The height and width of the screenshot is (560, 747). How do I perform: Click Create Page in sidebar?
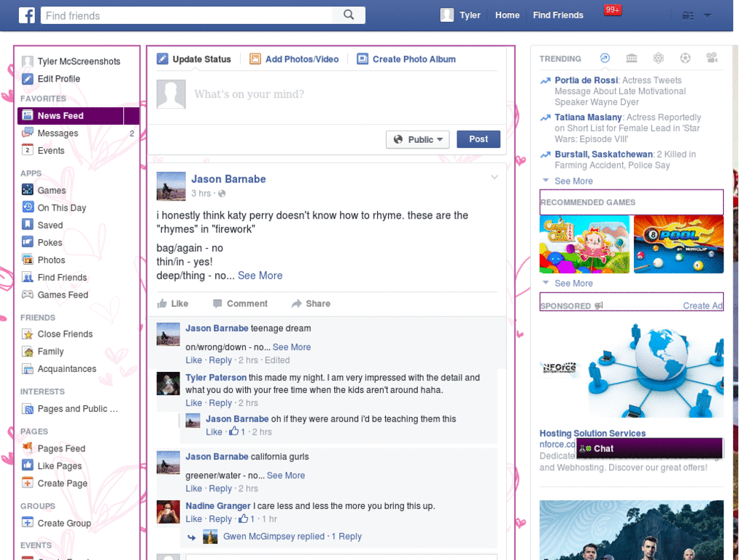(x=63, y=483)
